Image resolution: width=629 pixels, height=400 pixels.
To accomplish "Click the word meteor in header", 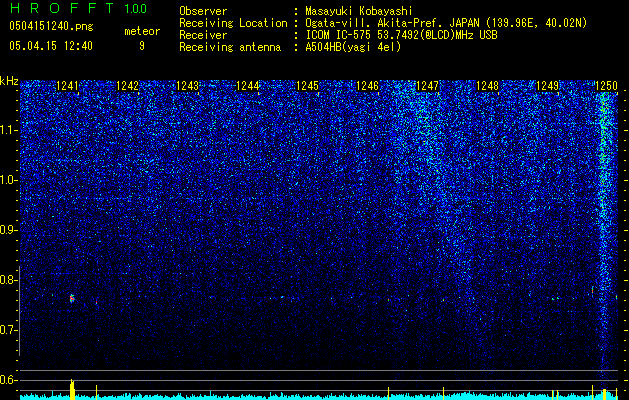I will (x=142, y=31).
